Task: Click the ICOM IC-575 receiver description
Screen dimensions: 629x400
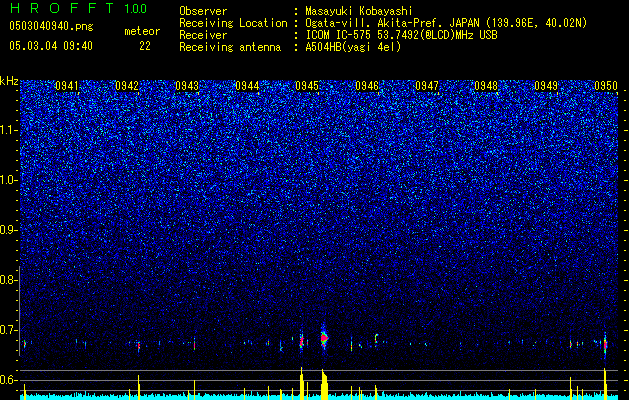Action: (x=401, y=35)
